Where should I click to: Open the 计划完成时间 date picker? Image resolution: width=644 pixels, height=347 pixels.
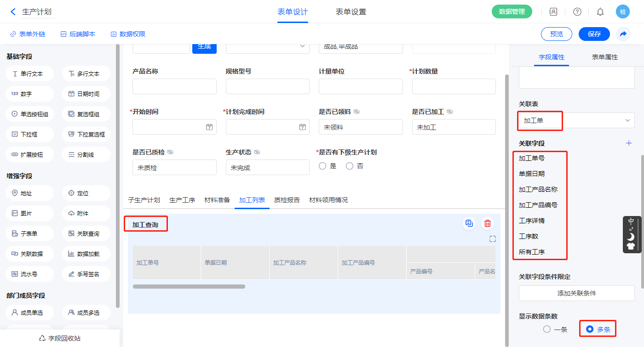point(302,127)
